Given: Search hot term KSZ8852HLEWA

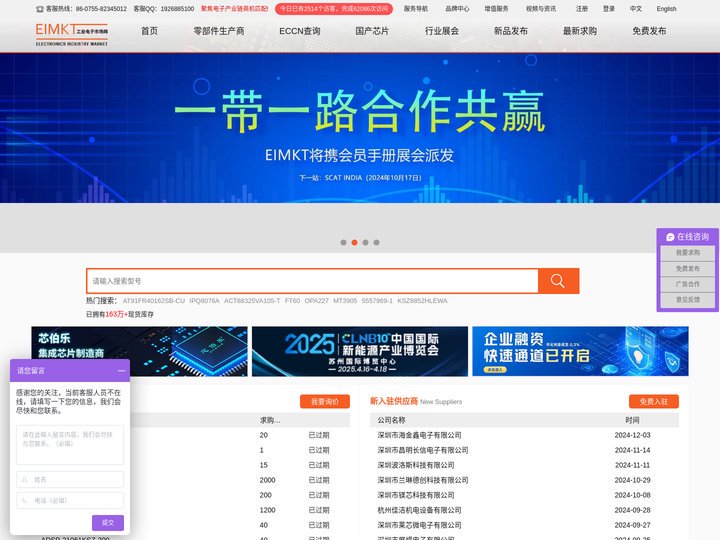Looking at the screenshot, I should pos(422,301).
